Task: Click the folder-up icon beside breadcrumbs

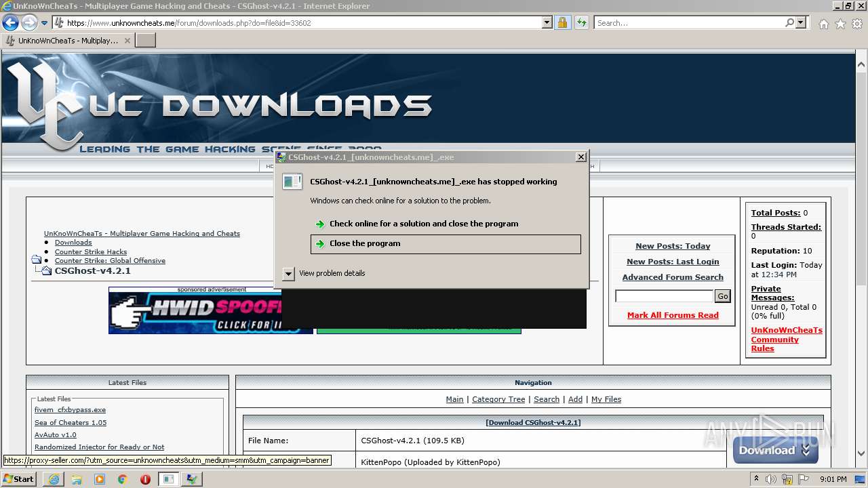Action: 37,260
